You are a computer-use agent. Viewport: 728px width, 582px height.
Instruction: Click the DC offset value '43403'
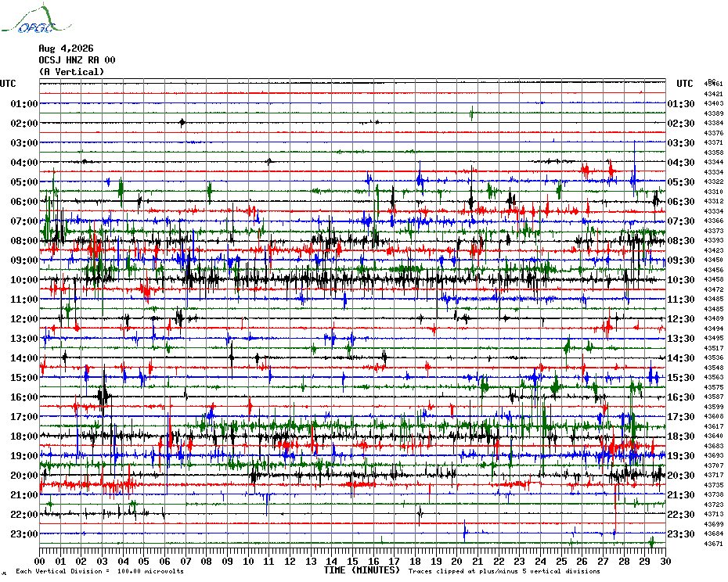click(714, 103)
